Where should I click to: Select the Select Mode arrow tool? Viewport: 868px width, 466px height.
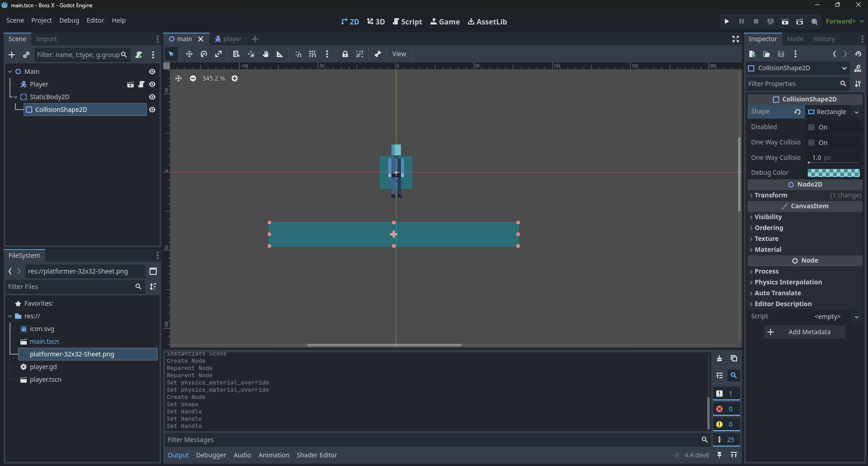(171, 54)
